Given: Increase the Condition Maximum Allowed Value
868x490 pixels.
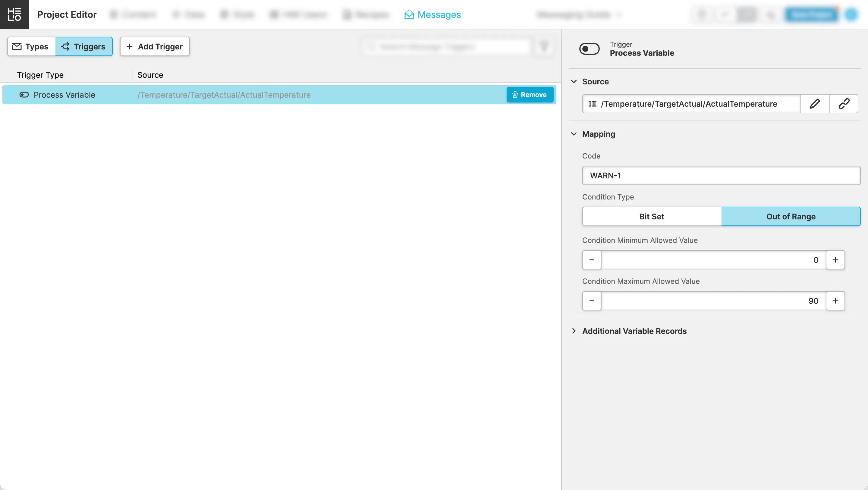Looking at the screenshot, I should point(835,301).
